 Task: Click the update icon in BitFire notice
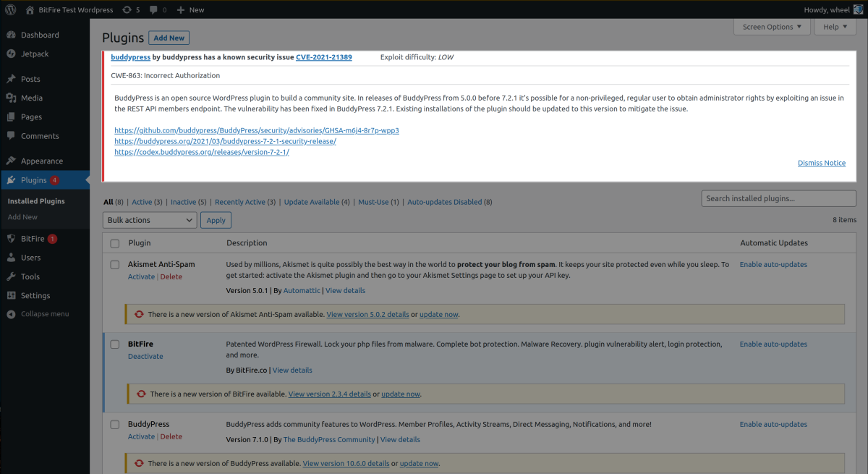tap(141, 394)
